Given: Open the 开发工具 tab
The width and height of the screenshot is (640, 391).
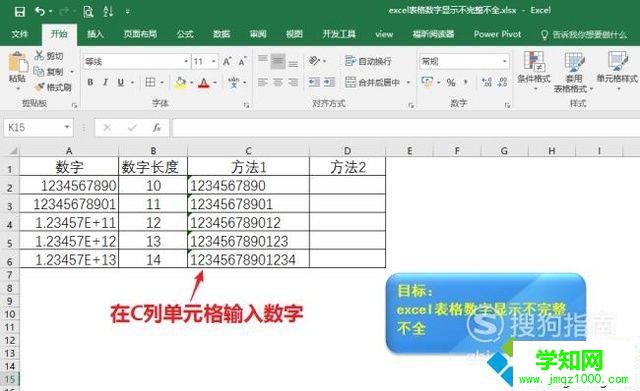Looking at the screenshot, I should click(339, 34).
